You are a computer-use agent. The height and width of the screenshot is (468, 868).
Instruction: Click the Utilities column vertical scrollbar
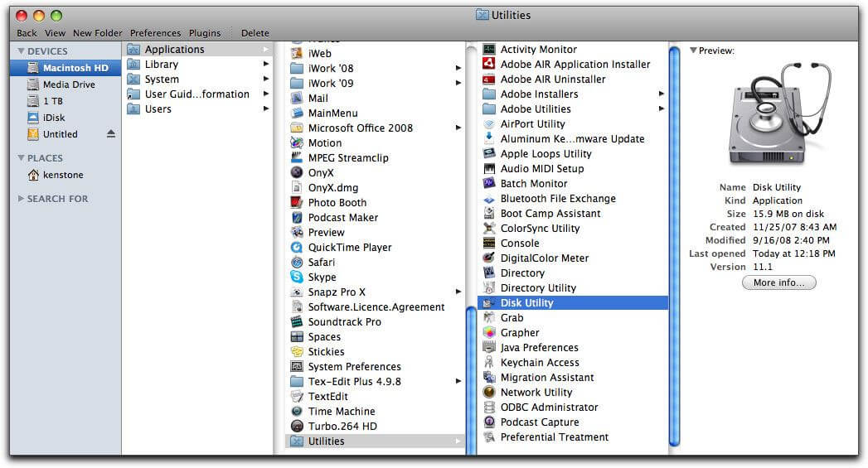(x=674, y=246)
